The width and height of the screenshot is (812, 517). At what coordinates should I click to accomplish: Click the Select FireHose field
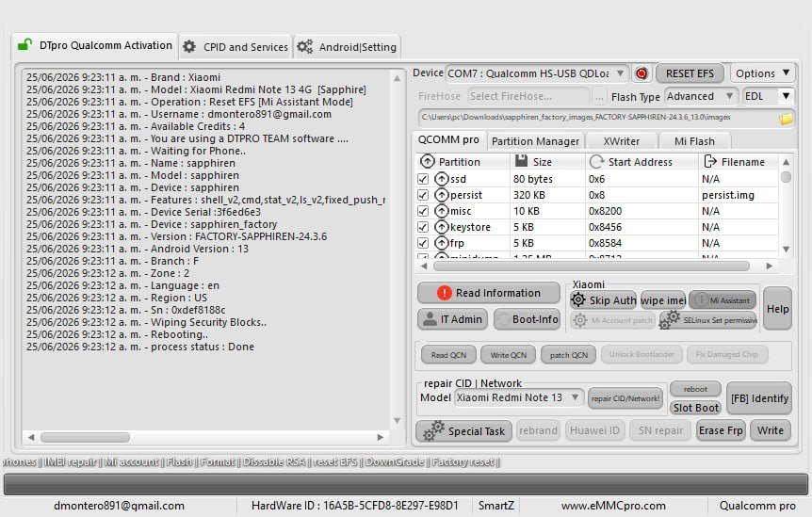[528, 96]
